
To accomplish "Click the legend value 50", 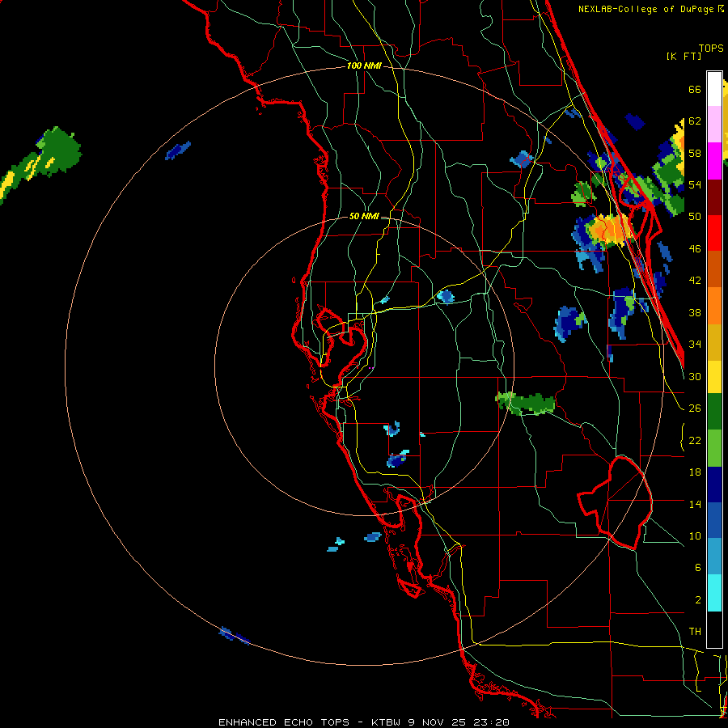I will 695,217.
